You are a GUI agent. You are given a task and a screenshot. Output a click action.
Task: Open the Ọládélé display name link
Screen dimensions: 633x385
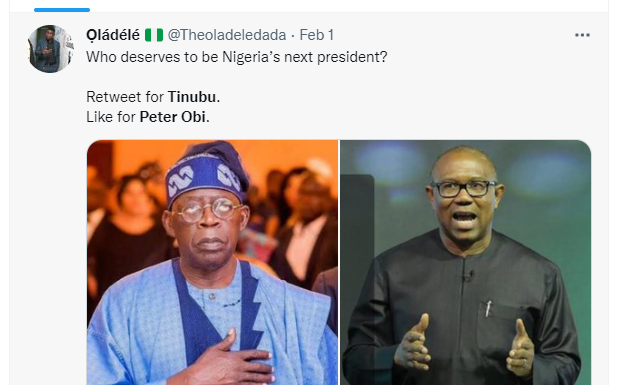coord(113,35)
